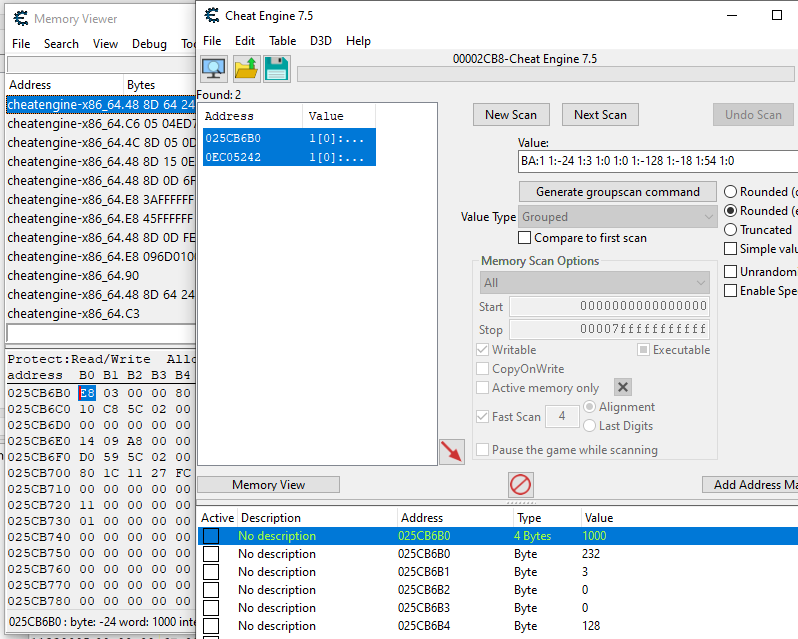Select the Truncated radio button
Viewport: 798px width, 639px height.
coord(730,230)
